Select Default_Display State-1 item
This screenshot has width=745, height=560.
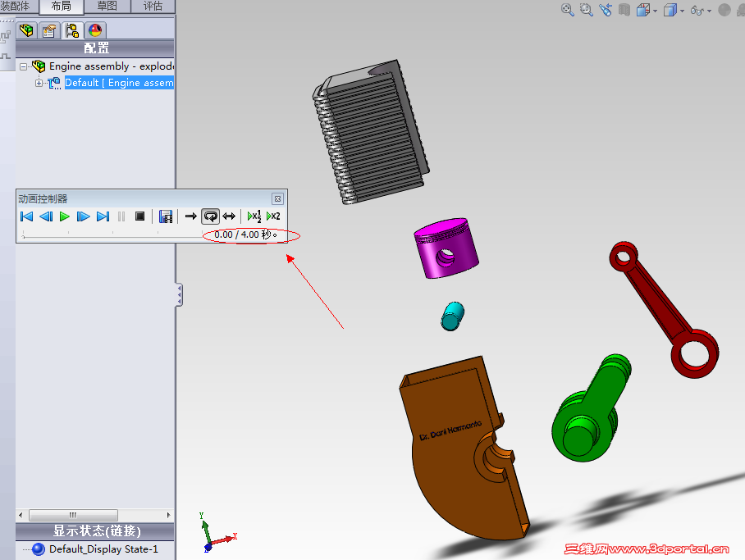tap(103, 549)
